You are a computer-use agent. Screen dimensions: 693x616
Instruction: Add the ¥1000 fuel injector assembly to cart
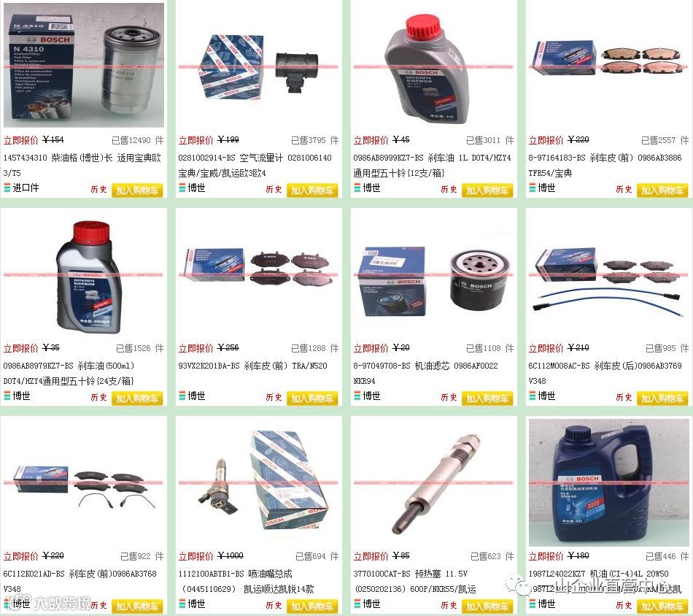pyautogui.click(x=312, y=606)
